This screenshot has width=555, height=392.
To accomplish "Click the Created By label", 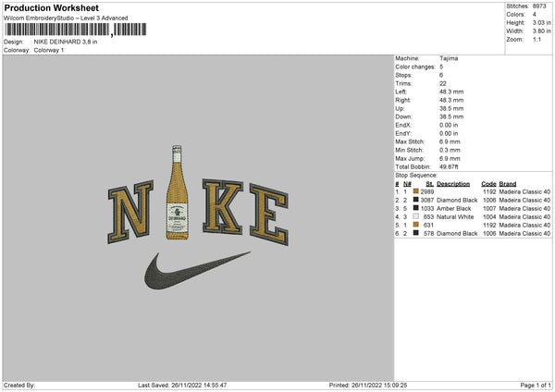I will [19, 386].
